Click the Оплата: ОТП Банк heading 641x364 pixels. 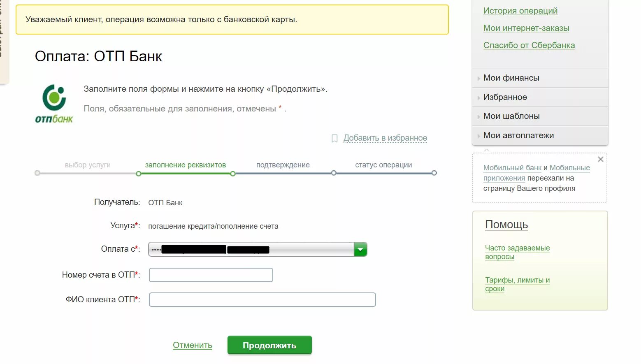[x=98, y=56]
